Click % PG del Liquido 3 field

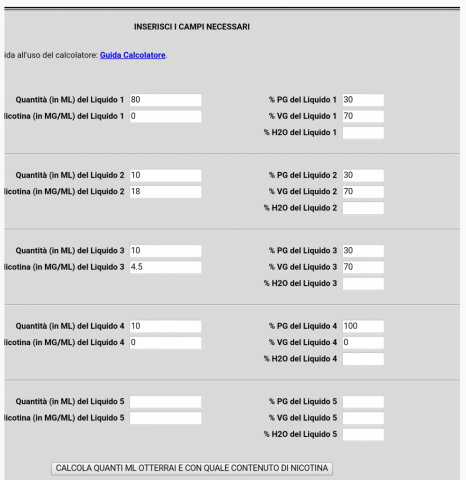[x=363, y=251]
